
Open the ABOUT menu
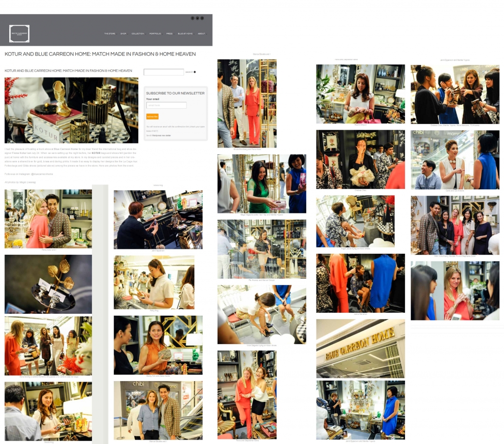click(201, 33)
